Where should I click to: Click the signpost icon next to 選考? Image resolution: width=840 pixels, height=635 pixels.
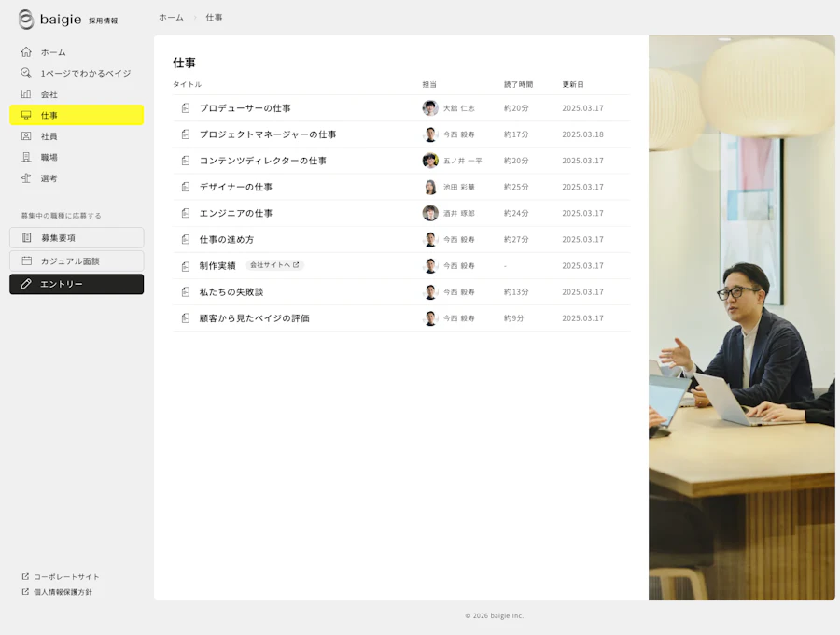26,178
